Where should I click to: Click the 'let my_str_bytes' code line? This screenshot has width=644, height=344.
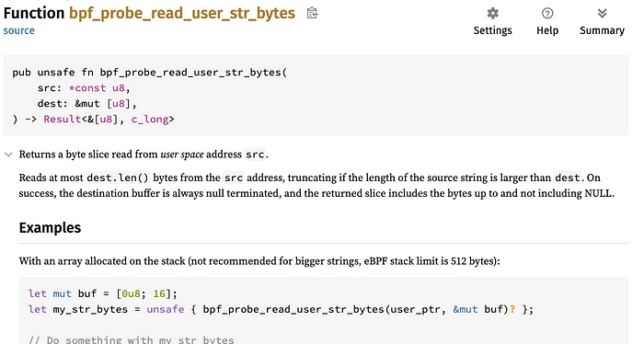281,310
